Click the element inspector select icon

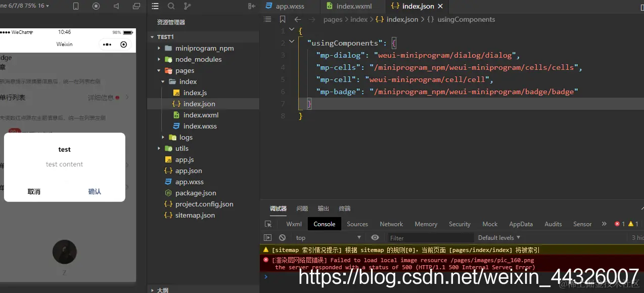(268, 224)
